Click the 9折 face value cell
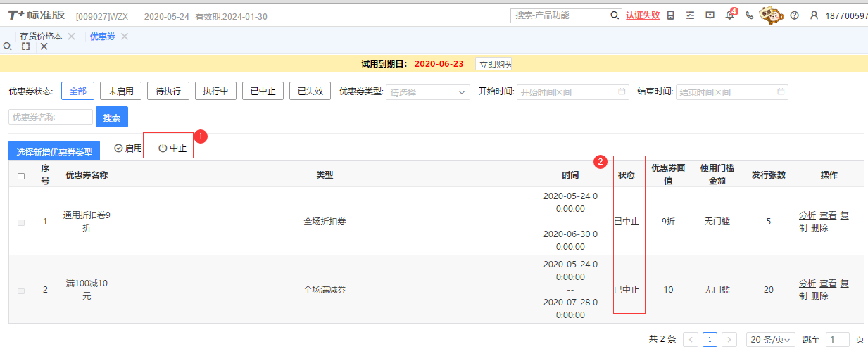This screenshot has height=361, width=868. click(668, 222)
